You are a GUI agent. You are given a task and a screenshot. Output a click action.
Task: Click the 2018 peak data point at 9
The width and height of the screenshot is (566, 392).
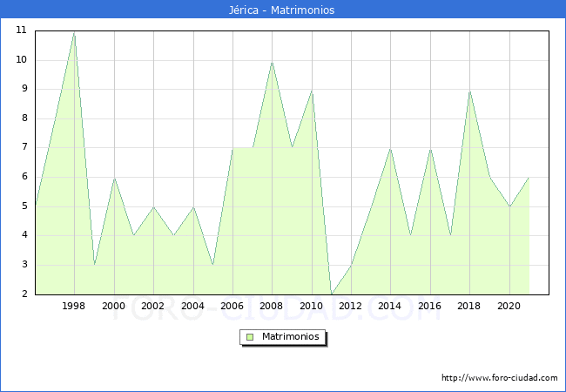pyautogui.click(x=469, y=91)
